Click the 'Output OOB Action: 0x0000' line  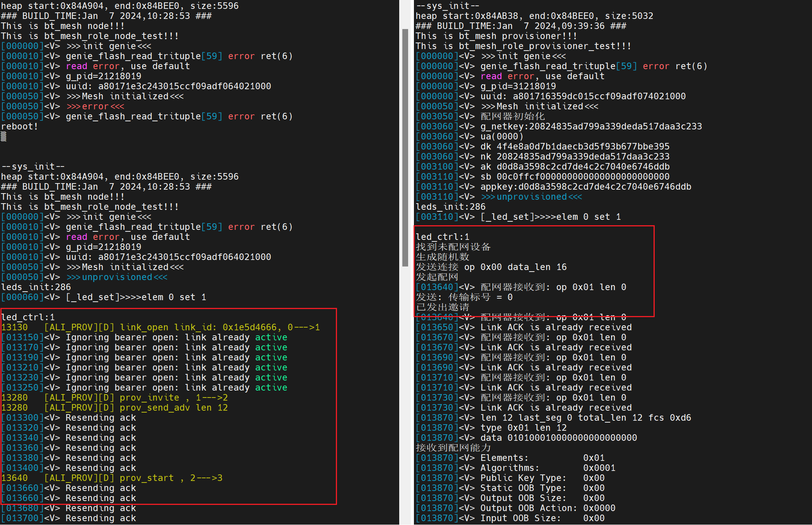548,508
